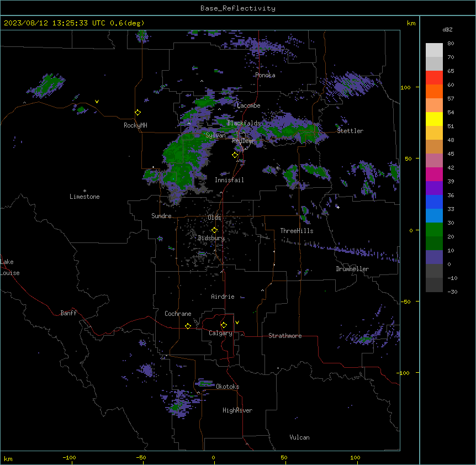
Task: Click the Cochrane city label
Action: click(178, 314)
